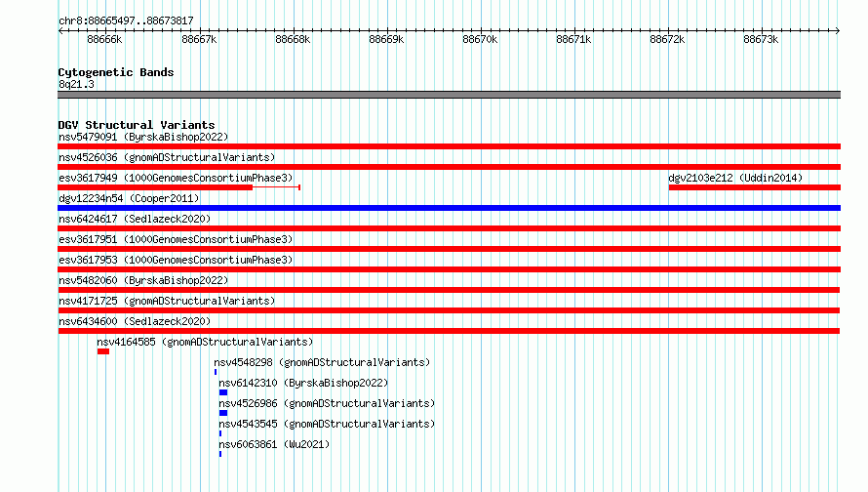Click the 88670k ruler tick label
This screenshot has width=868, height=492.
(x=480, y=39)
